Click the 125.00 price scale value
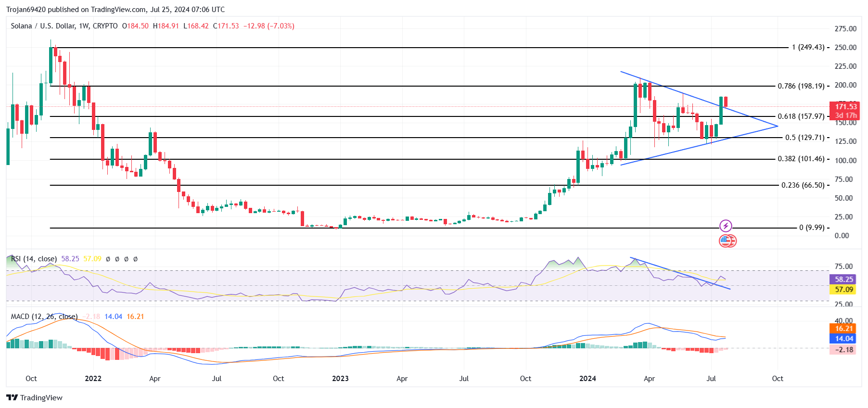Image resolution: width=868 pixels, height=408 pixels. click(x=845, y=141)
